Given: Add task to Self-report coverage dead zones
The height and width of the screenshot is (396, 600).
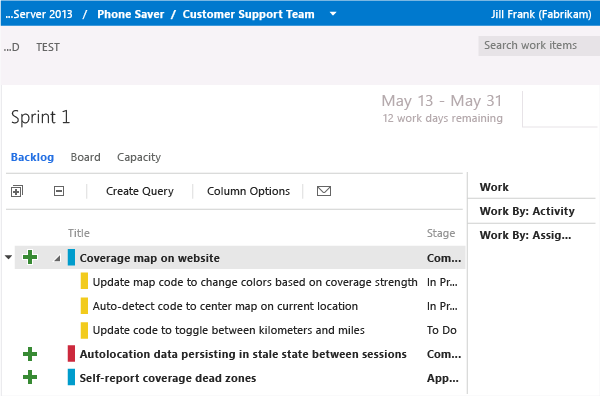Looking at the screenshot, I should click(x=30, y=378).
